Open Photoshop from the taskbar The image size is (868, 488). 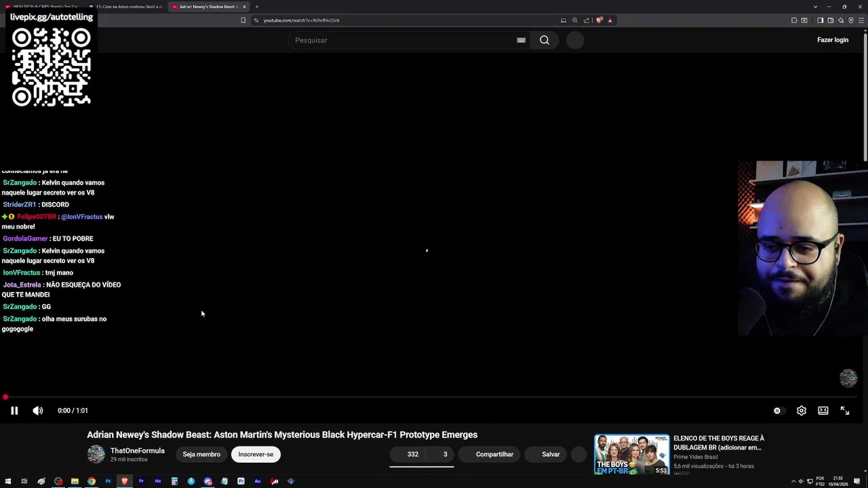coord(108,481)
